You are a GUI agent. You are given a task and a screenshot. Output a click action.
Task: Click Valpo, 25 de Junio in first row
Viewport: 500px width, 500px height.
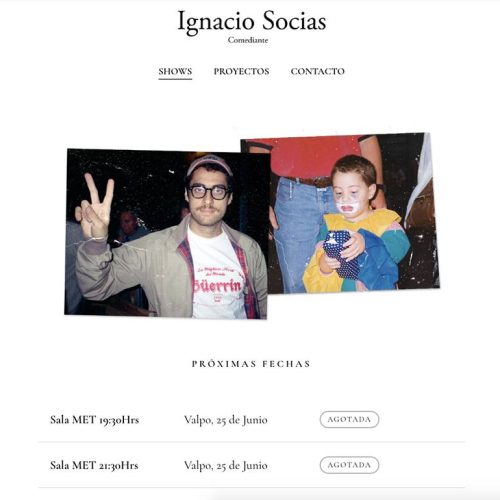tap(226, 420)
